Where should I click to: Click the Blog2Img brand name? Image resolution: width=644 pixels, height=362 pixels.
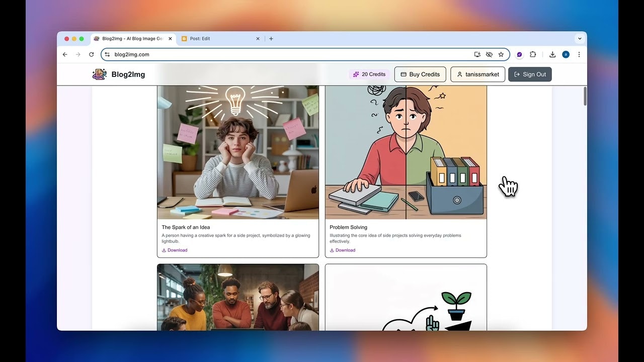pos(128,74)
